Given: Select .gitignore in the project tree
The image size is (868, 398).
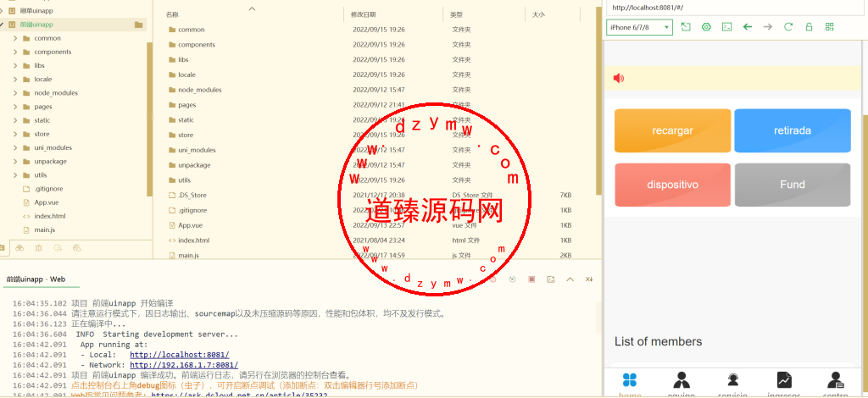Looking at the screenshot, I should (x=47, y=189).
